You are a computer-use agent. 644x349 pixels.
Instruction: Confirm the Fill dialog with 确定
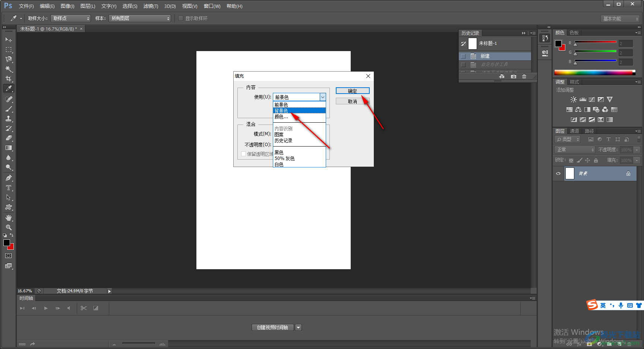pos(352,91)
